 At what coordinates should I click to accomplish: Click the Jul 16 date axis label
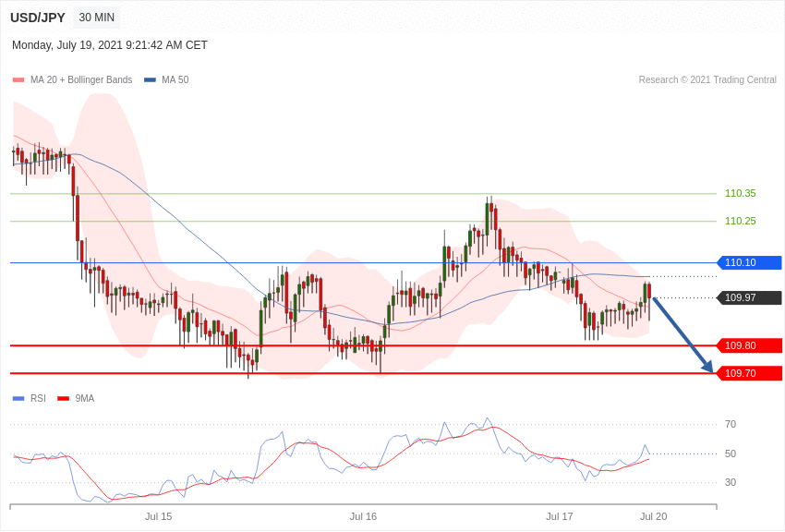(x=363, y=516)
